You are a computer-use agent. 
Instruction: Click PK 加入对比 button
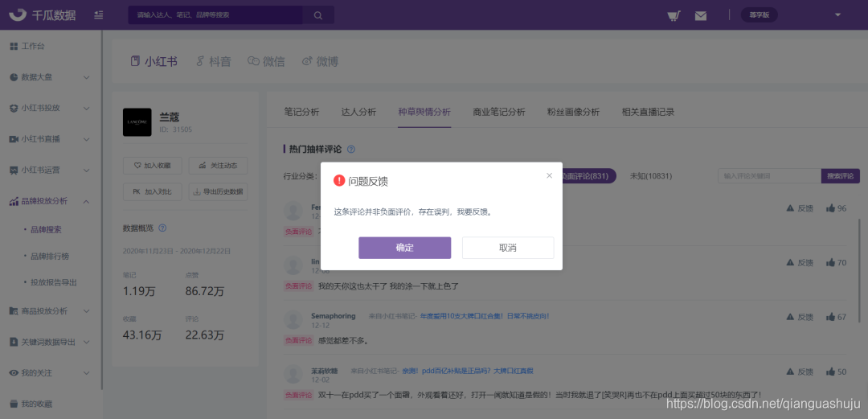152,191
